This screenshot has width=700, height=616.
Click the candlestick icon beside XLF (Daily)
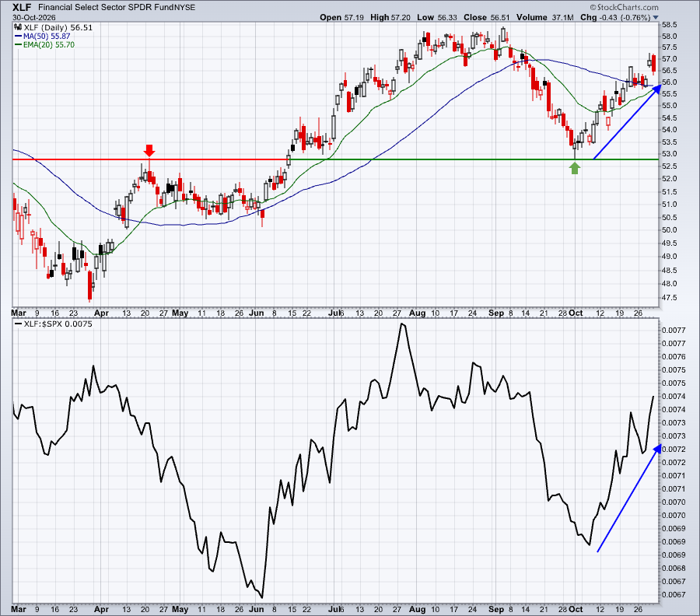[x=19, y=28]
